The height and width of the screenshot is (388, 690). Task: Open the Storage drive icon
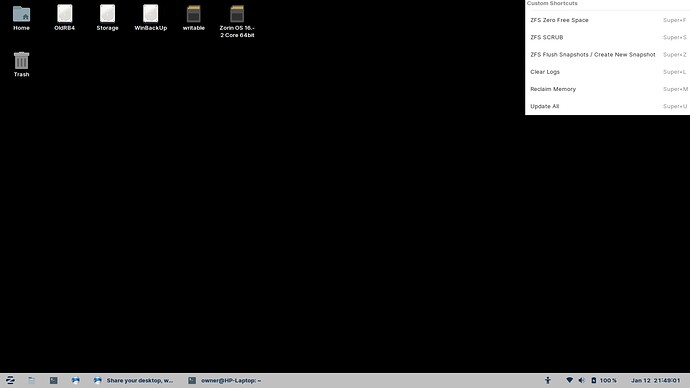(x=107, y=18)
